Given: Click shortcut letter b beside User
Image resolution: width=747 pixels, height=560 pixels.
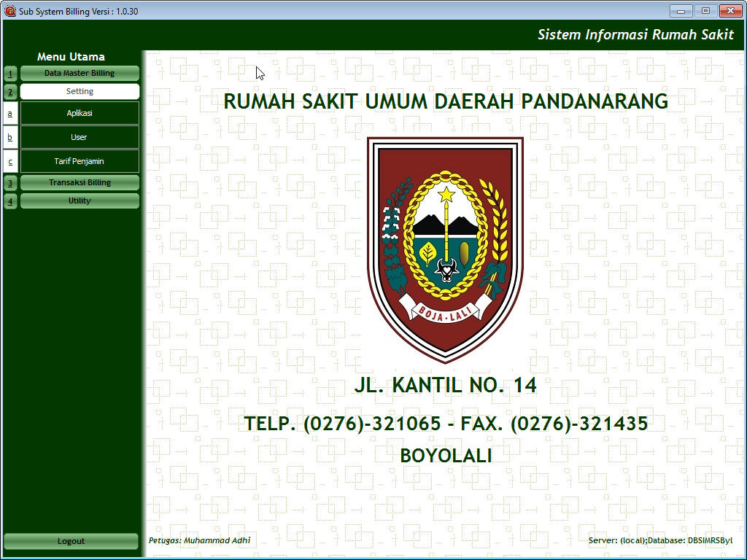Looking at the screenshot, I should tap(10, 137).
